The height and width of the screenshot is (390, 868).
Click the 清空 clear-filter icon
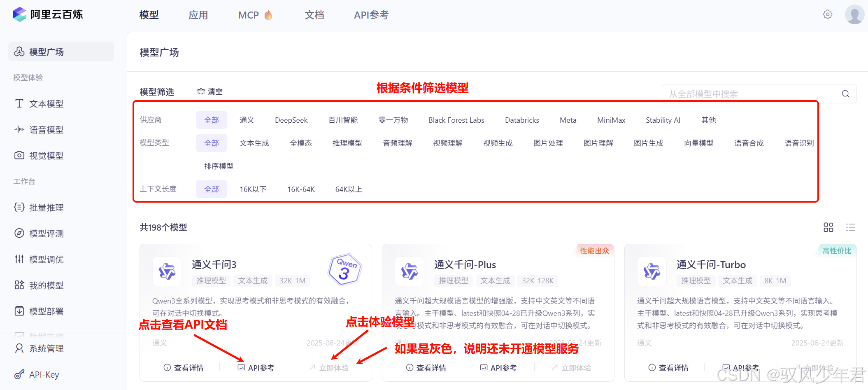point(201,91)
